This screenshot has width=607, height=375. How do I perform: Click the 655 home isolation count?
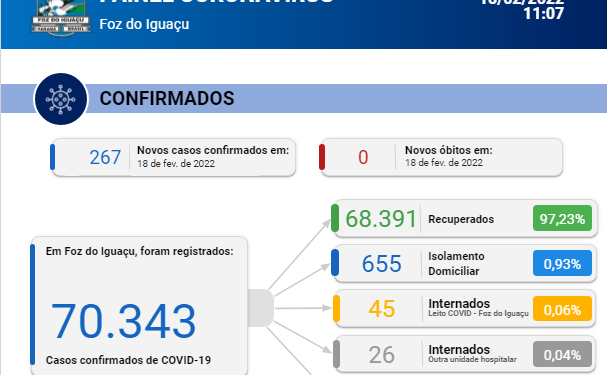click(x=382, y=264)
